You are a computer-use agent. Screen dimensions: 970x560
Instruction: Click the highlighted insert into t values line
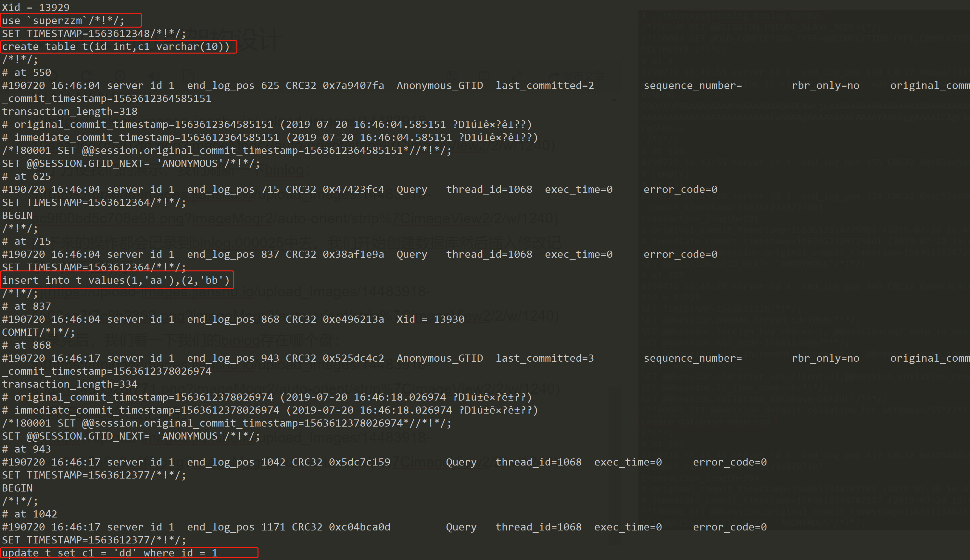[x=115, y=280]
